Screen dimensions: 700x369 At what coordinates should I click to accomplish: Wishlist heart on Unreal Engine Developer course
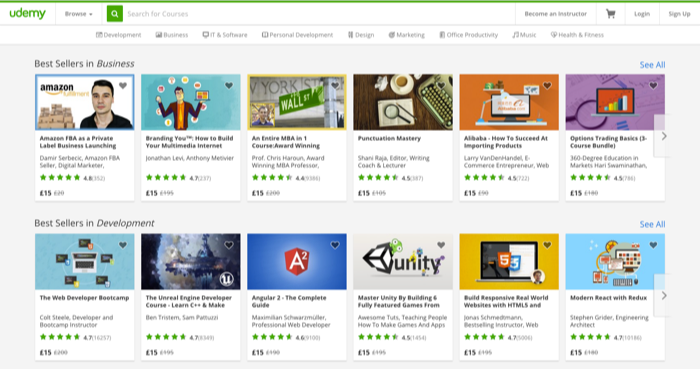(x=229, y=245)
